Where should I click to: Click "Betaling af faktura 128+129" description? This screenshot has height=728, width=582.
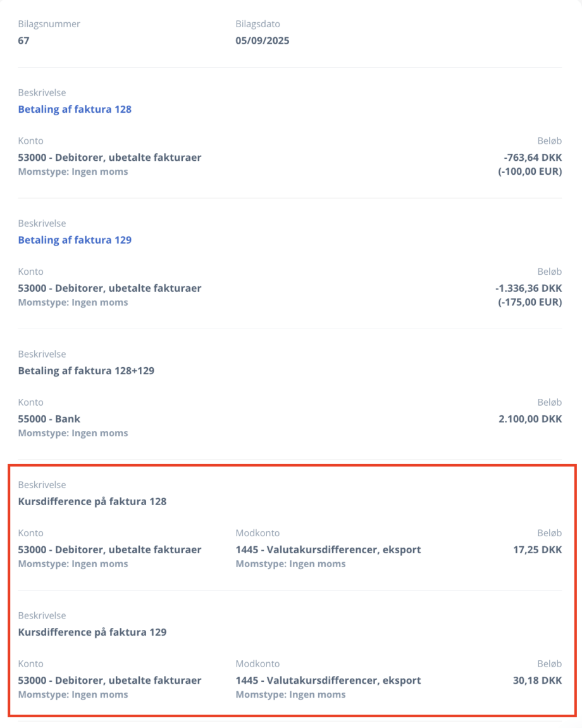coord(86,371)
